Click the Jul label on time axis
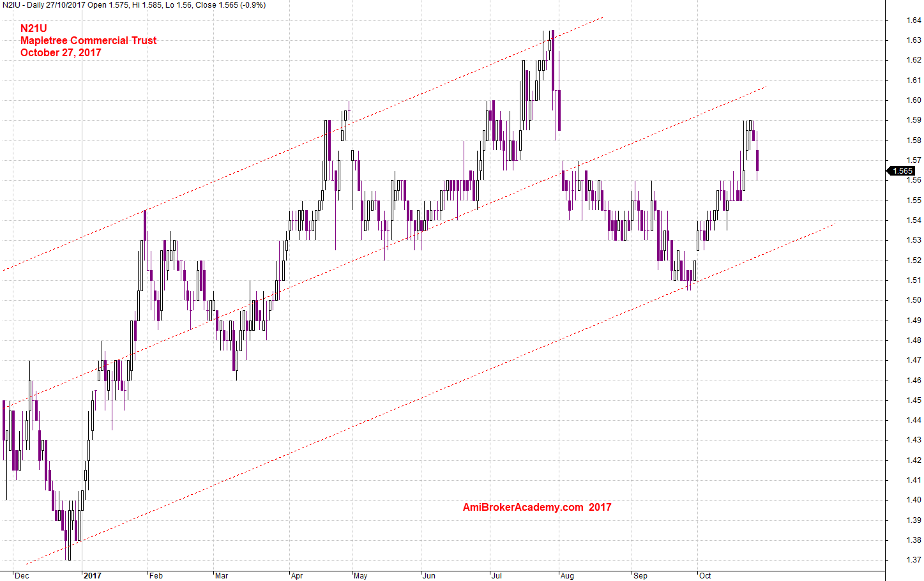This screenshot has height=581, width=924. click(497, 576)
